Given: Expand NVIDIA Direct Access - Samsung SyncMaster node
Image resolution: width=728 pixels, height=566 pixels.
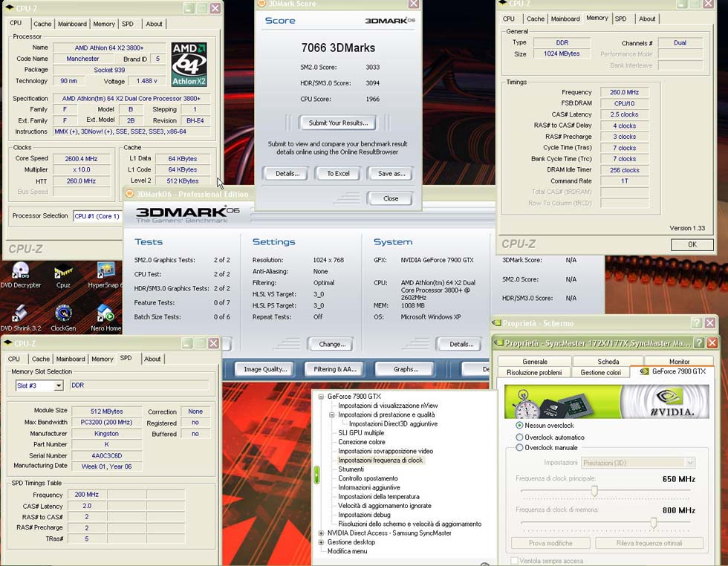Looking at the screenshot, I should pos(321,533).
